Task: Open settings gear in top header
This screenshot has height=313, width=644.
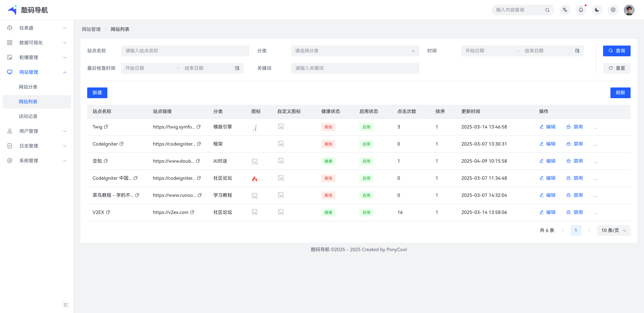Action: (613, 10)
